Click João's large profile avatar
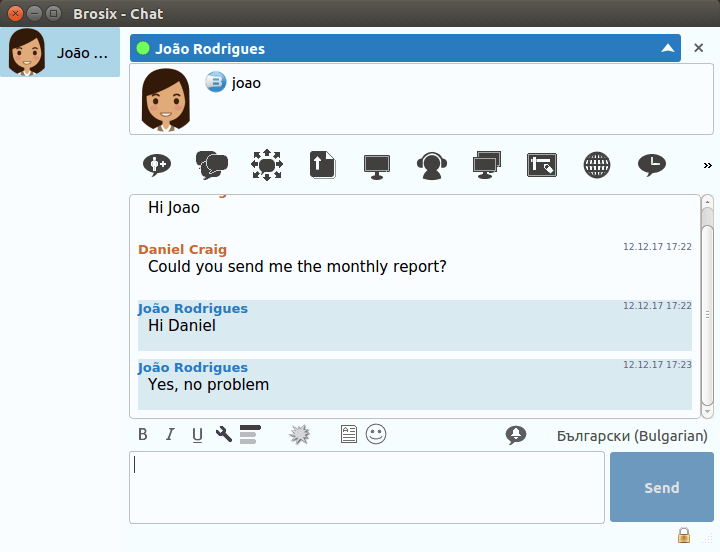This screenshot has width=720, height=552. coord(166,100)
